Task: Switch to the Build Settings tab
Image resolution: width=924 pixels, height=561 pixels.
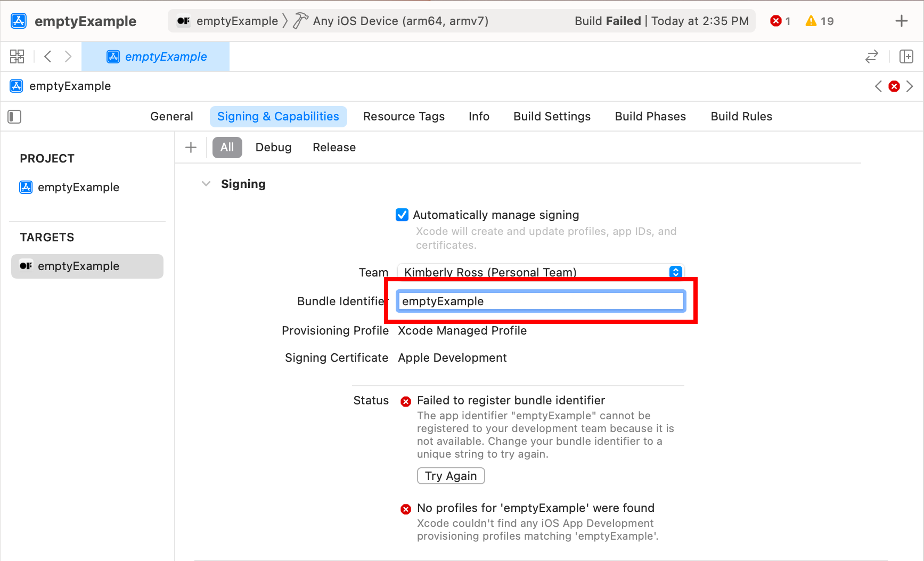Action: [x=552, y=117]
